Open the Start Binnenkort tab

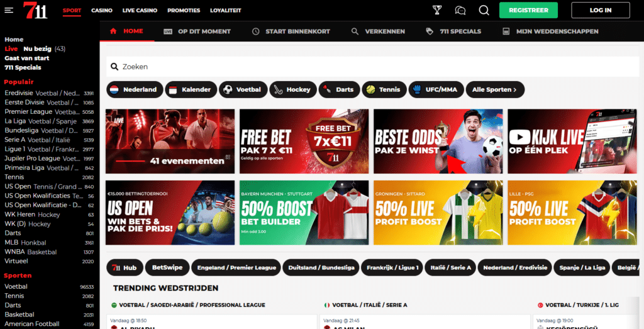[x=291, y=31]
